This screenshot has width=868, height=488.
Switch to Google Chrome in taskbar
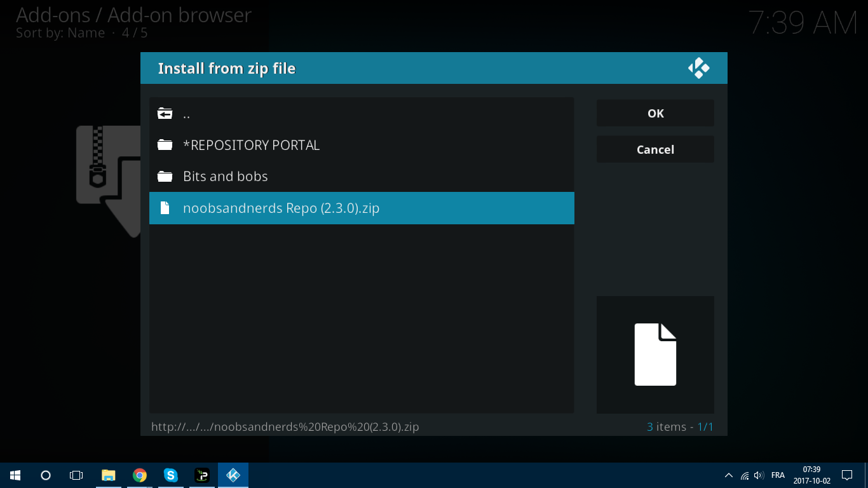(x=140, y=475)
